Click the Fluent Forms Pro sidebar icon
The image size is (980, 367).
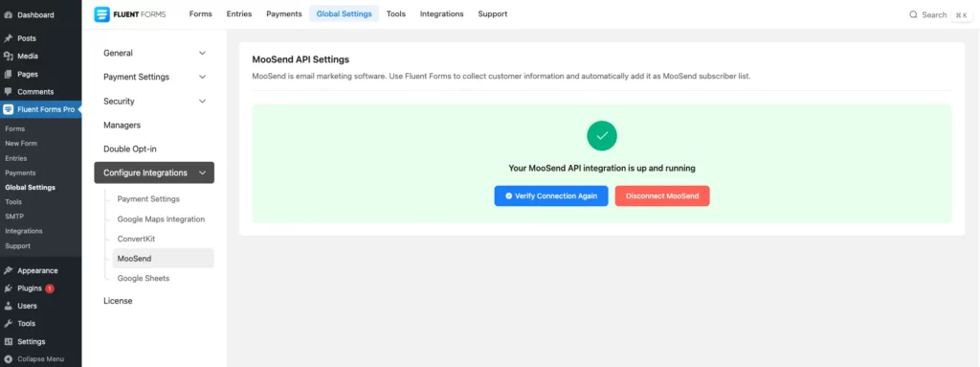click(x=8, y=109)
